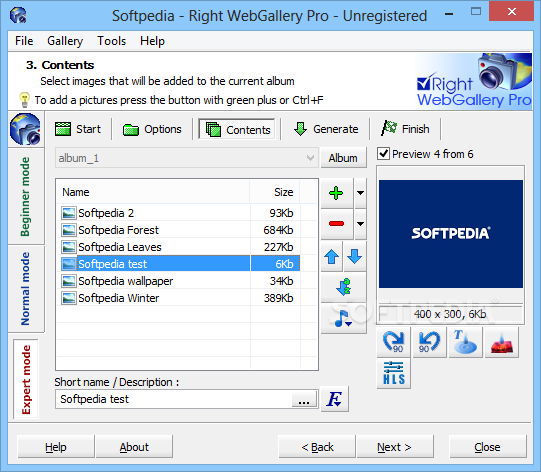Viewport: 541px width, 472px height.
Task: Open the album_1 combo box
Action: pyautogui.click(x=186, y=158)
